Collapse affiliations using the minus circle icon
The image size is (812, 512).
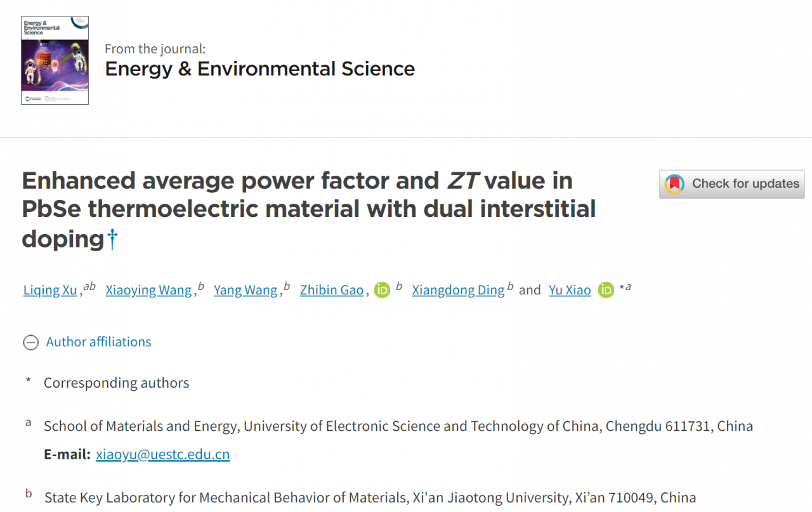tap(30, 343)
